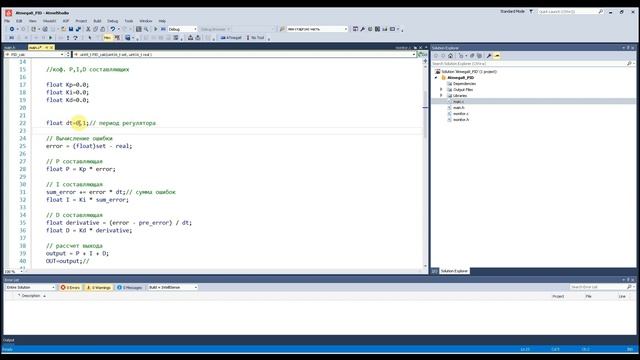Select Dependencies in Solution Explorer
Viewport: 640px width, 360px height.
(x=464, y=84)
